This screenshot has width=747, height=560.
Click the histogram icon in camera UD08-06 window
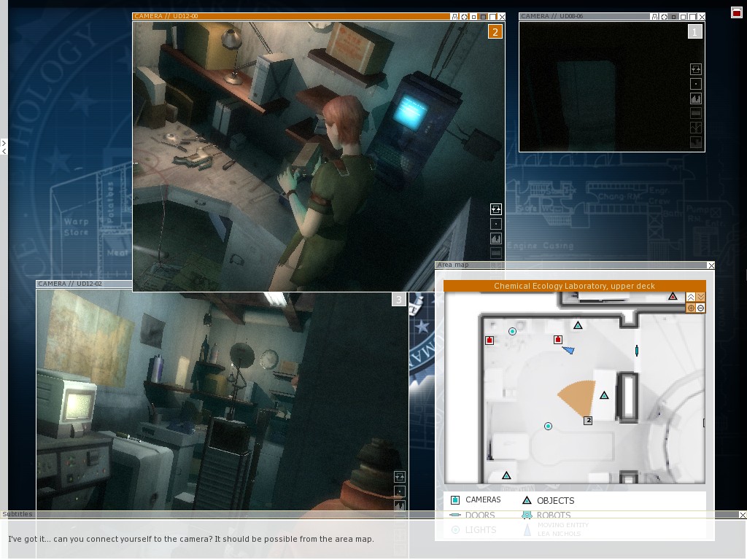click(695, 98)
